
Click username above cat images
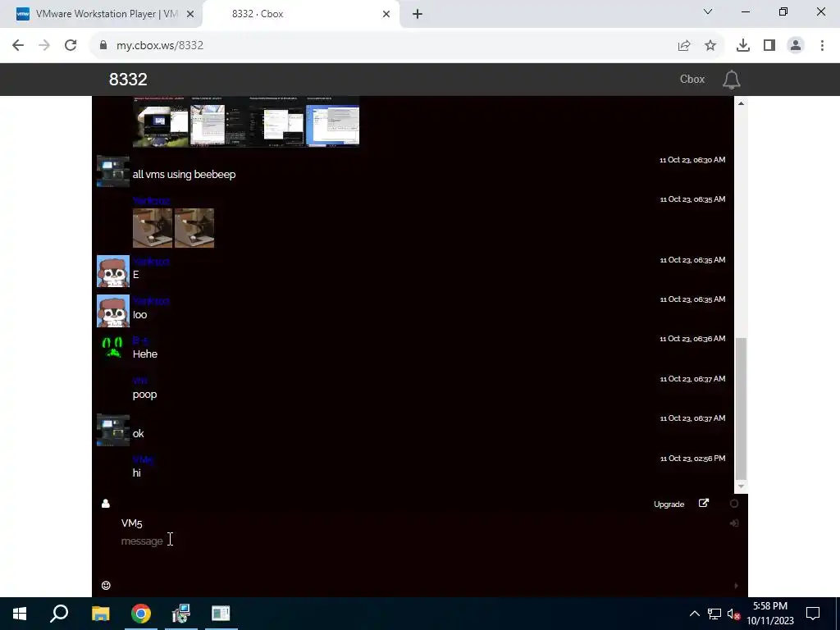pyautogui.click(x=152, y=200)
